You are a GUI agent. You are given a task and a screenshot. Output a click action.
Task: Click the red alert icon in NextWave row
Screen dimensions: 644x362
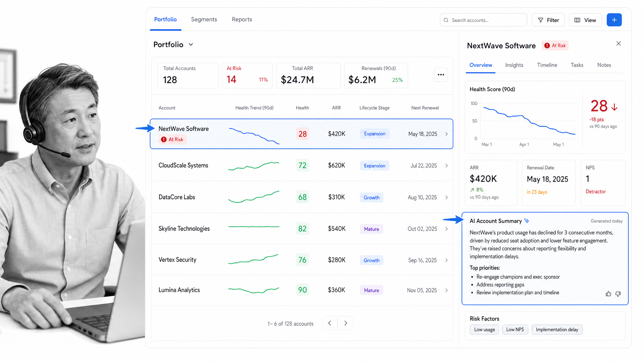click(164, 140)
